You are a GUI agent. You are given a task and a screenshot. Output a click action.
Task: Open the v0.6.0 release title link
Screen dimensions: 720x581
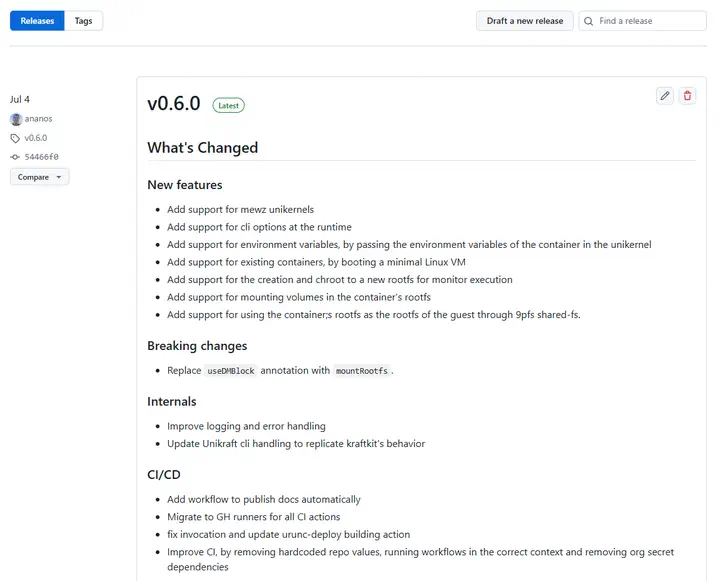174,104
